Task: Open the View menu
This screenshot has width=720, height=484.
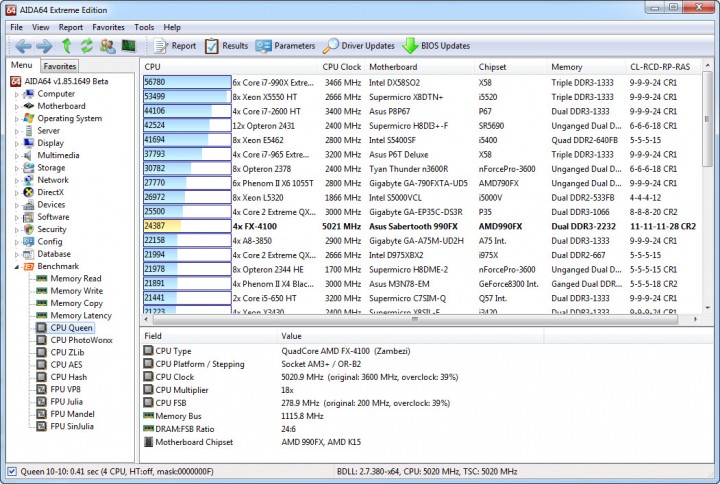Action: 40,27
